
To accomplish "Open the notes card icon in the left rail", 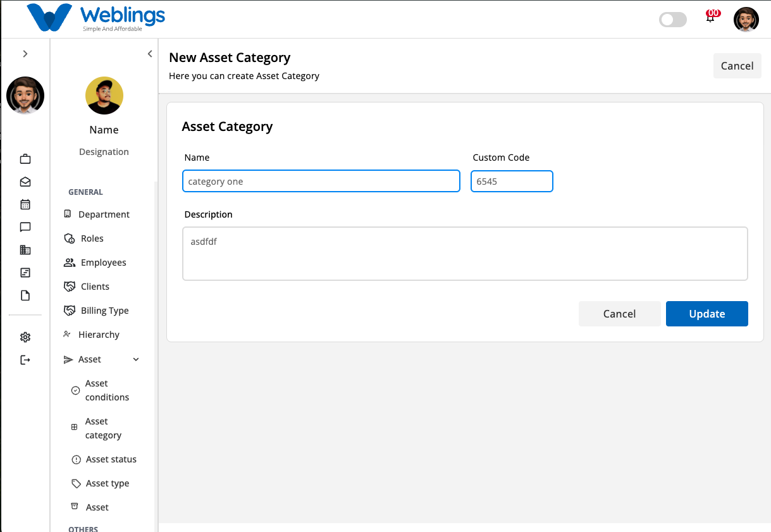I will coord(25,273).
